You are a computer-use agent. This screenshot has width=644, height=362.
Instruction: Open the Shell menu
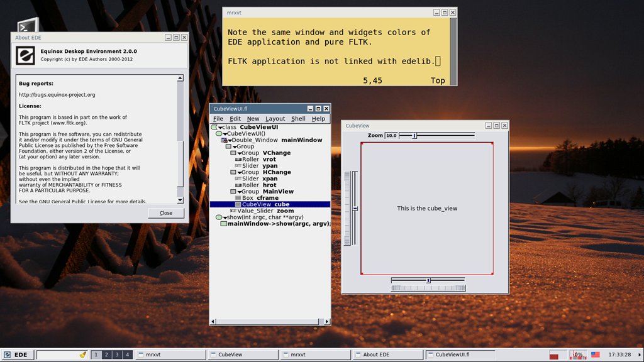(298, 119)
